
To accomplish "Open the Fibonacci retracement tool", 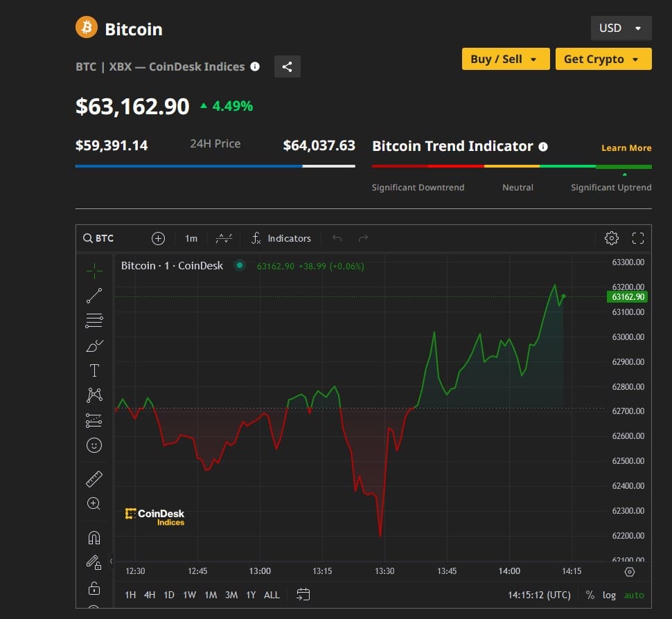I will point(94,321).
